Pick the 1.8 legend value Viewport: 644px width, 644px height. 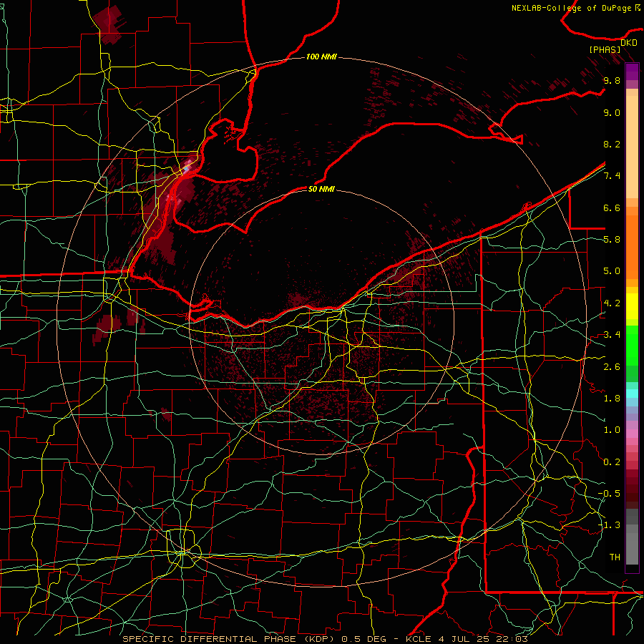click(x=612, y=399)
